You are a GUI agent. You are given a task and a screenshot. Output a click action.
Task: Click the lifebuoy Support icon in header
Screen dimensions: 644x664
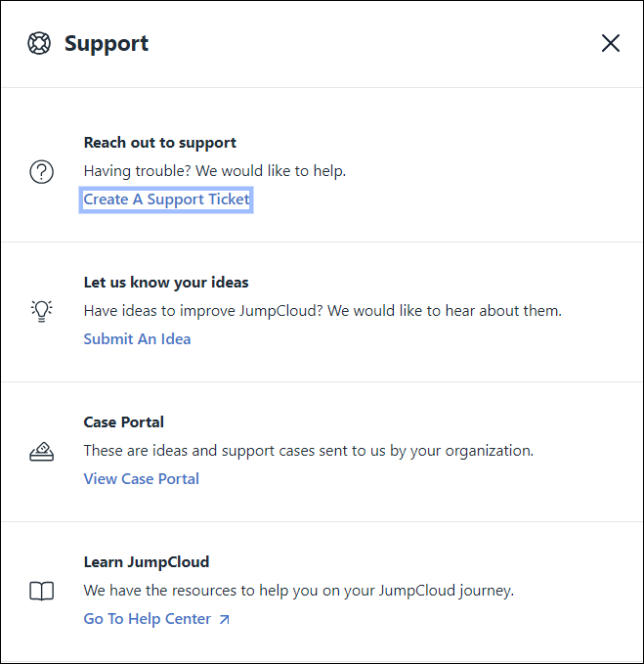pyautogui.click(x=39, y=43)
